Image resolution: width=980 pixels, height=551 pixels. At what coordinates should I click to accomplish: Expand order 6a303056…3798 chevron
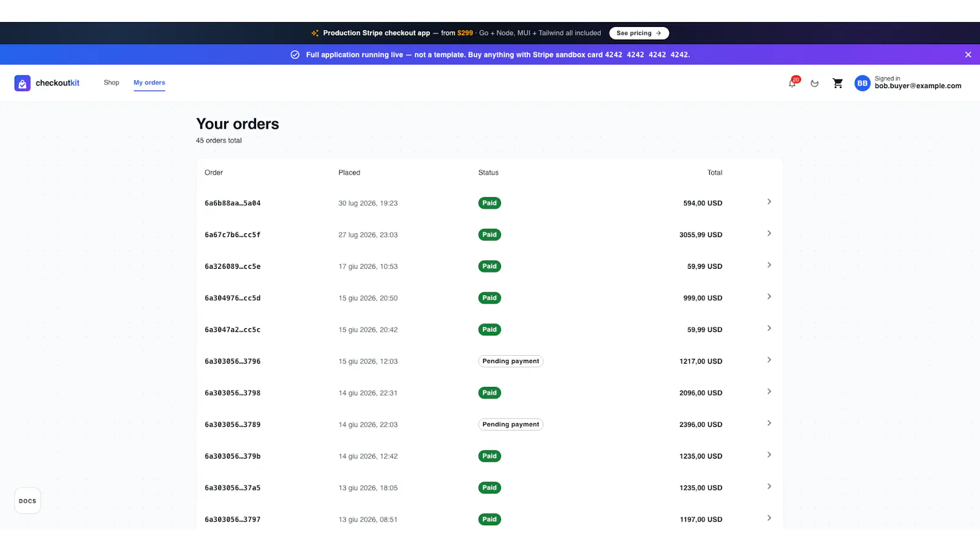(769, 391)
